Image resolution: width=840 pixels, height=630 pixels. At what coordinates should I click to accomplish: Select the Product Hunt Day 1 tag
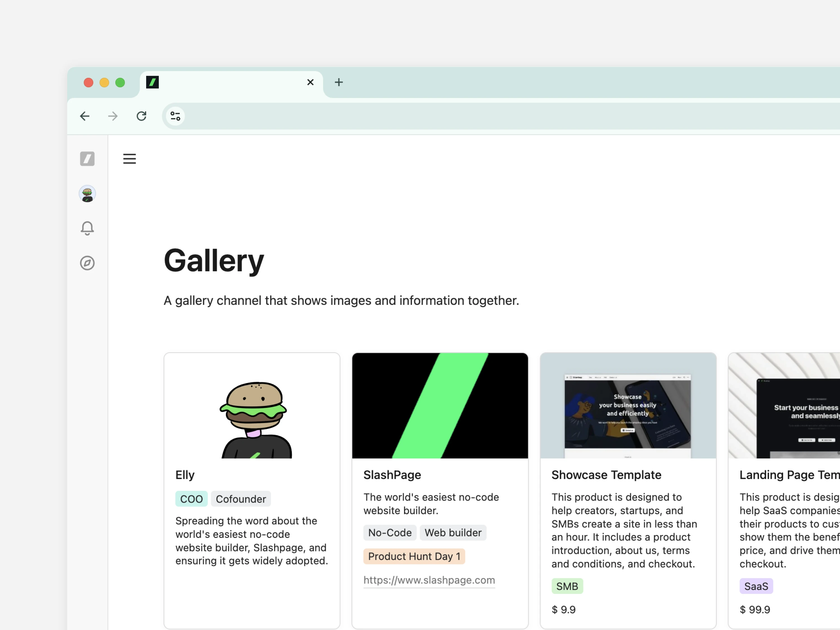click(414, 556)
